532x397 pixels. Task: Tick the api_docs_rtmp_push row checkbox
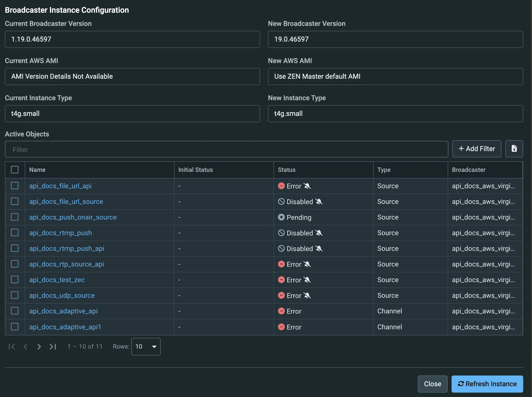(15, 232)
